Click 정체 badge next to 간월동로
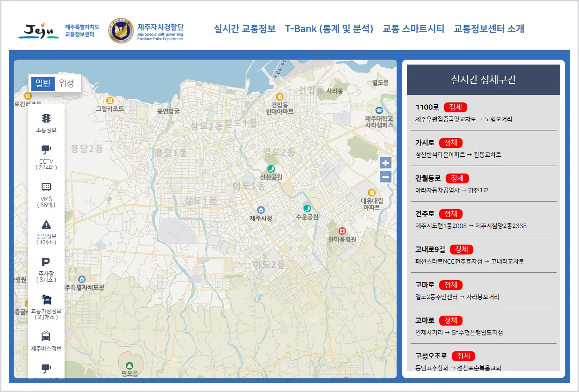 pyautogui.click(x=457, y=178)
